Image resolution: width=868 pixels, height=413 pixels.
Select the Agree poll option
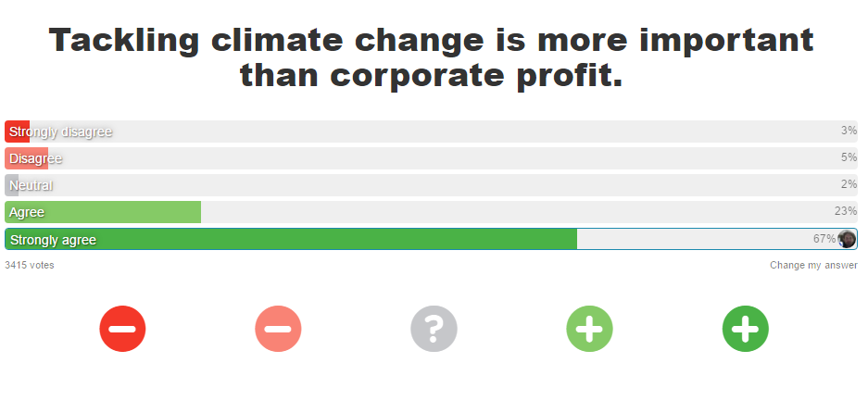pyautogui.click(x=432, y=212)
